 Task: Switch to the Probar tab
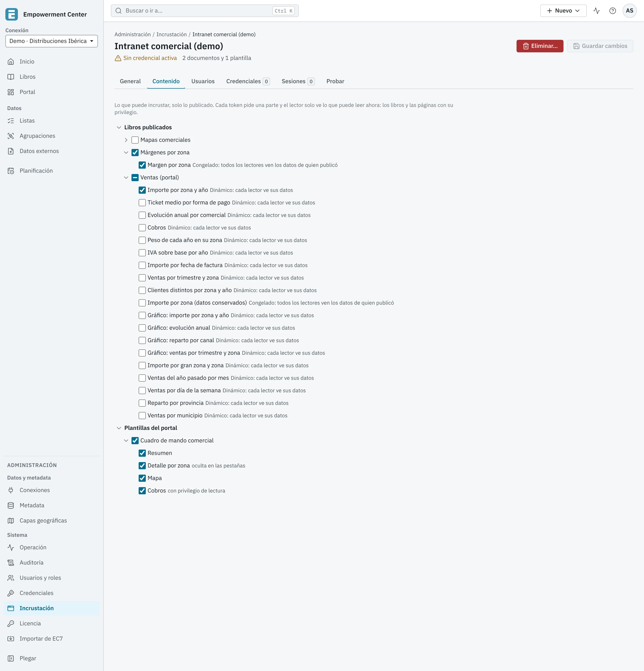tap(335, 81)
